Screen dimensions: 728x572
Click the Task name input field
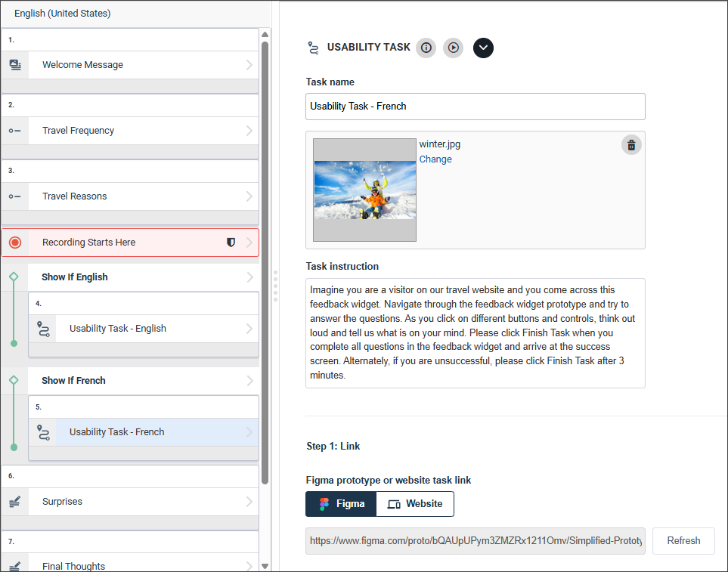tap(476, 107)
